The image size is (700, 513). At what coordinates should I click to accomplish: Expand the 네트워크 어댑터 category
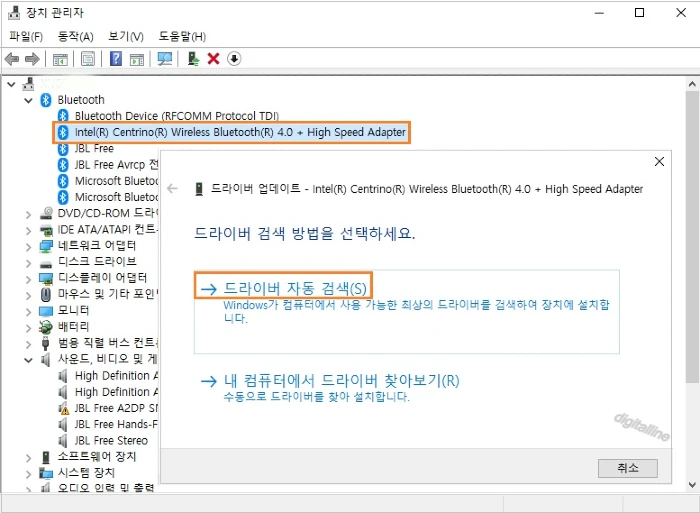pos(28,247)
